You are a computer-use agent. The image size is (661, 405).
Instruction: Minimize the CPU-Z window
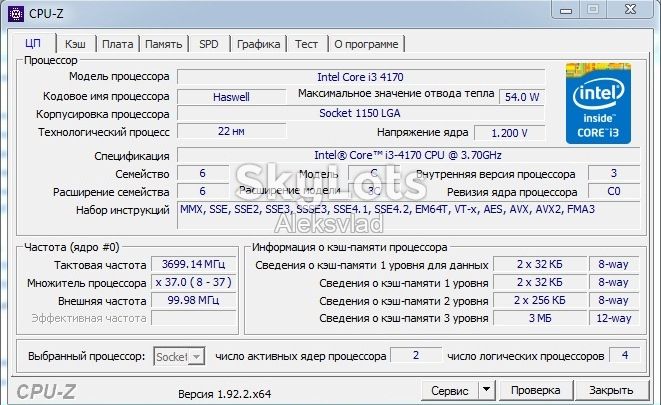[566, 10]
